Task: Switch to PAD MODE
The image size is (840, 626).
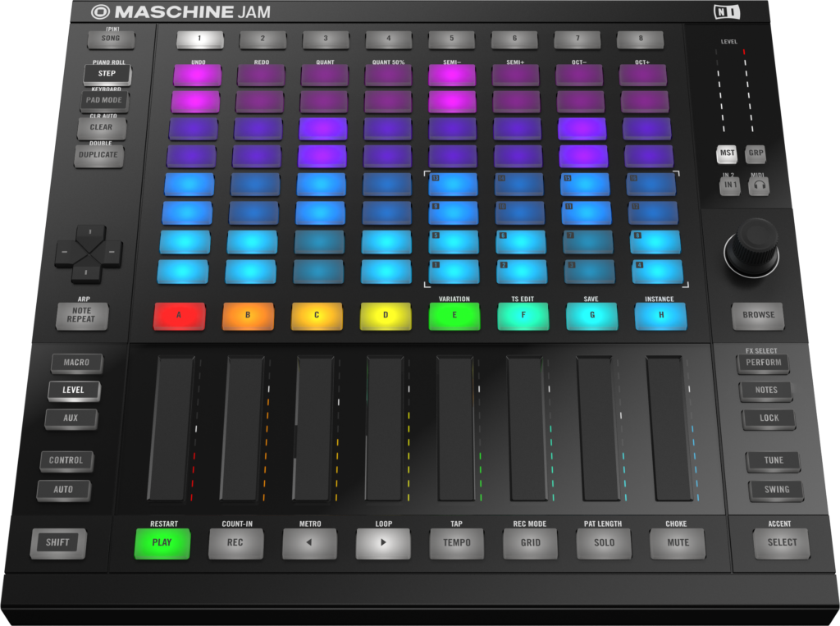Action: (104, 101)
